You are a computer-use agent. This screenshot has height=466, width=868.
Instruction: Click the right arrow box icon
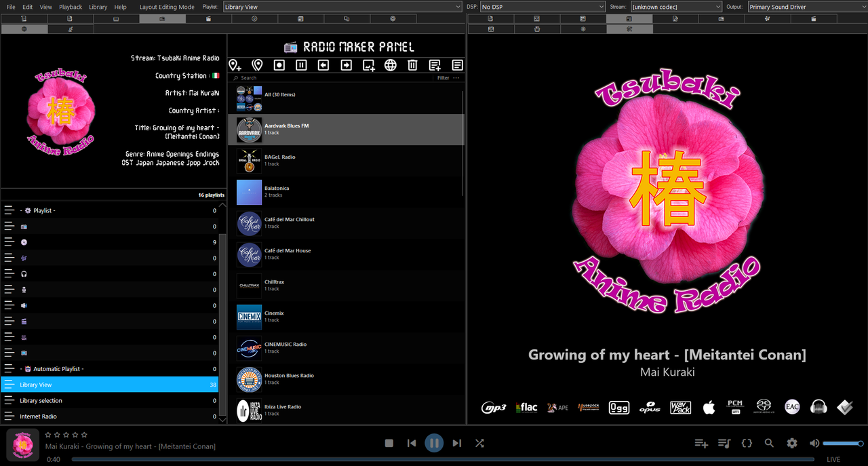coord(346,65)
